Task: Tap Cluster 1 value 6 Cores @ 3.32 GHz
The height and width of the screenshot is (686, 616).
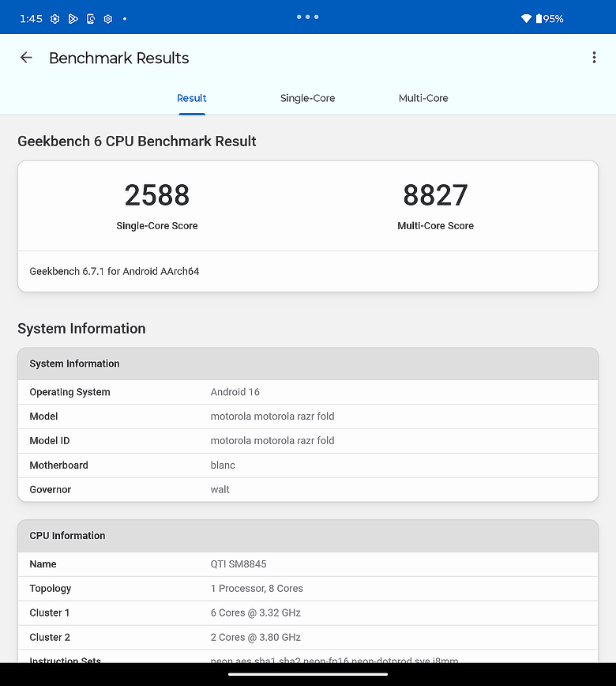Action: tap(256, 613)
